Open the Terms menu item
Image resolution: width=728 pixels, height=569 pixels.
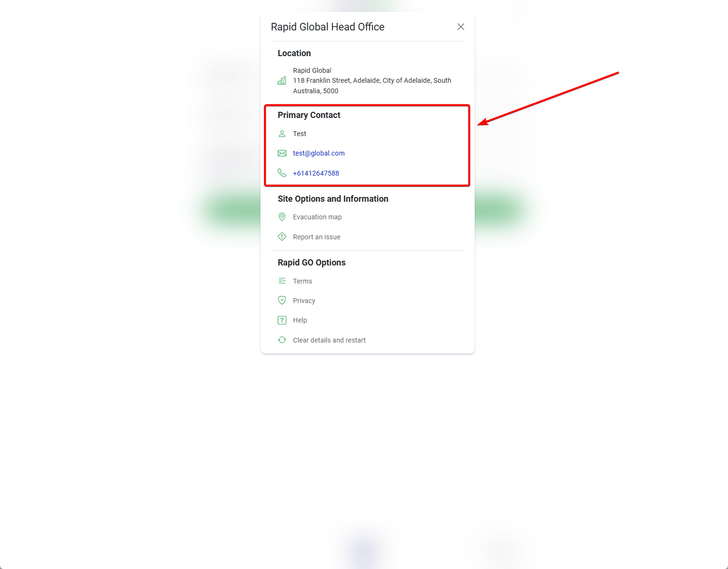302,281
